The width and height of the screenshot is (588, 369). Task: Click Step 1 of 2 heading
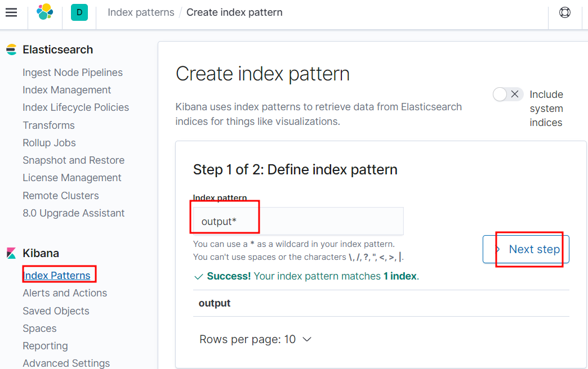pyautogui.click(x=295, y=170)
